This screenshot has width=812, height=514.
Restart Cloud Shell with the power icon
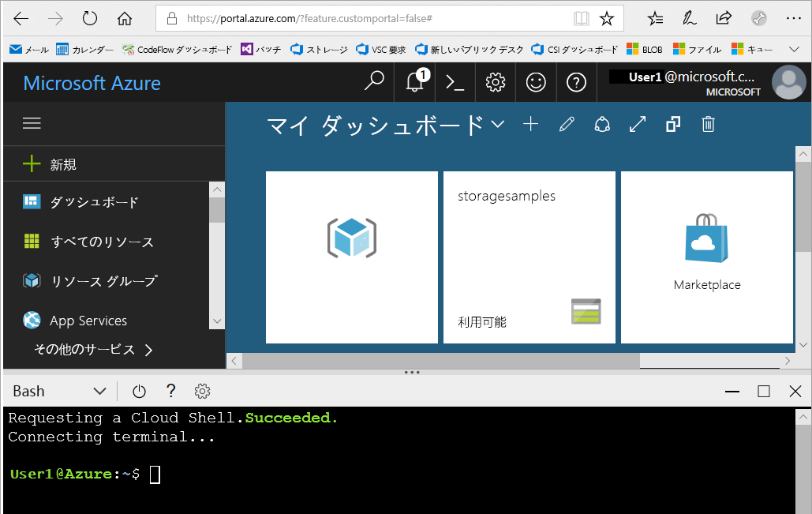[x=139, y=391]
